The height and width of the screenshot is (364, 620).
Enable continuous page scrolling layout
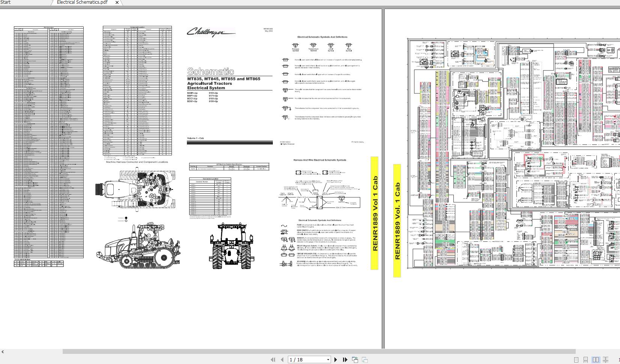coord(585,359)
